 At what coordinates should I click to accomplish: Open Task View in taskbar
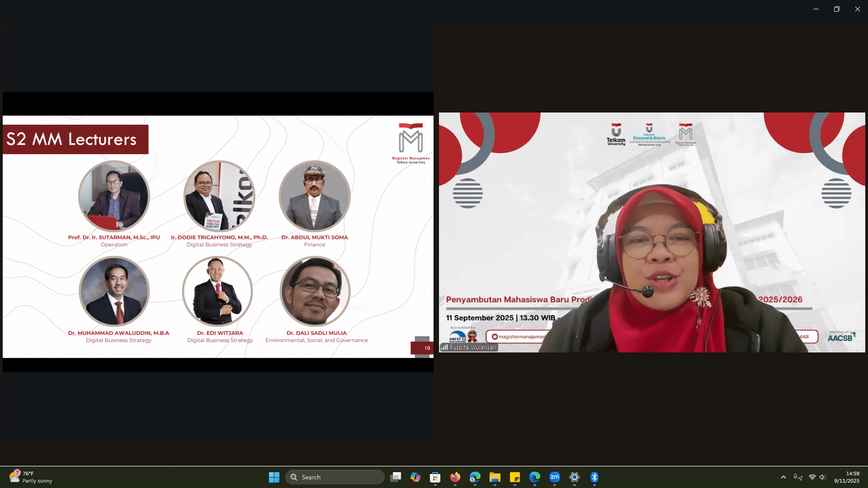(396, 477)
